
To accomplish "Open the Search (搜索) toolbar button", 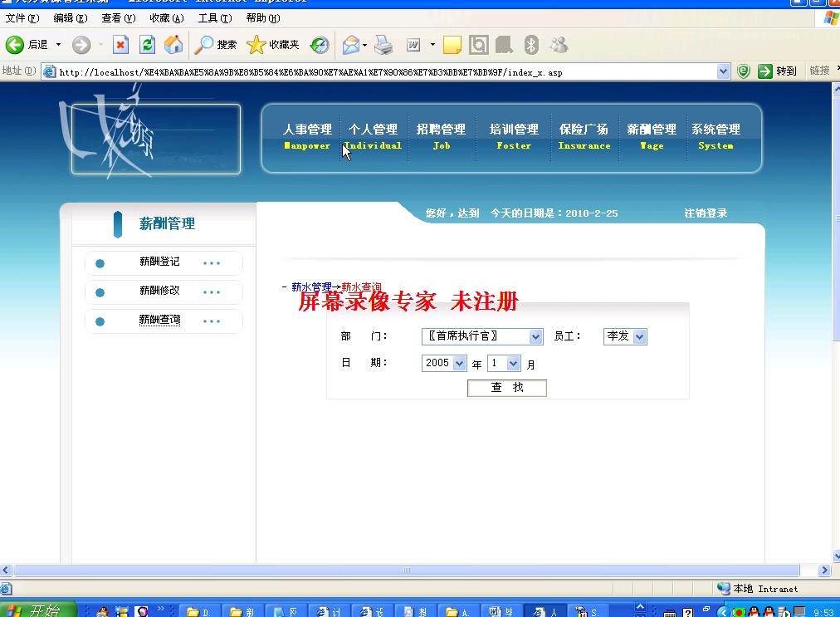I will (x=215, y=45).
